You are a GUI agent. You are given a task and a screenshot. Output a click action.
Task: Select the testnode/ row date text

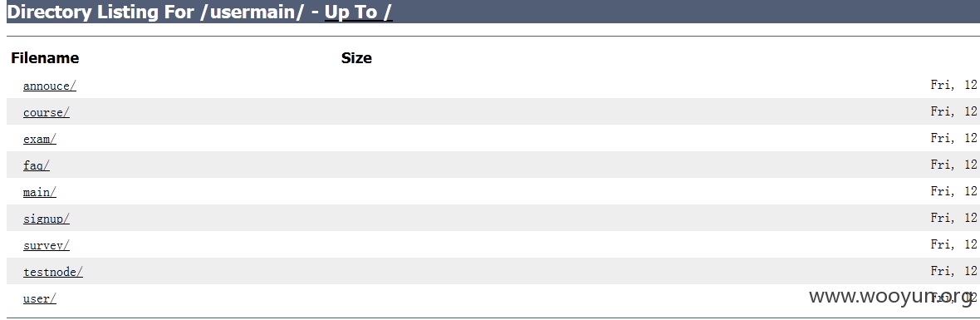pos(954,271)
